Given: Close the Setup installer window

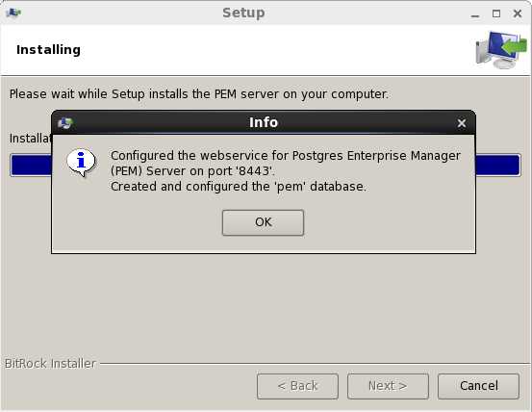Looking at the screenshot, I should (x=518, y=13).
